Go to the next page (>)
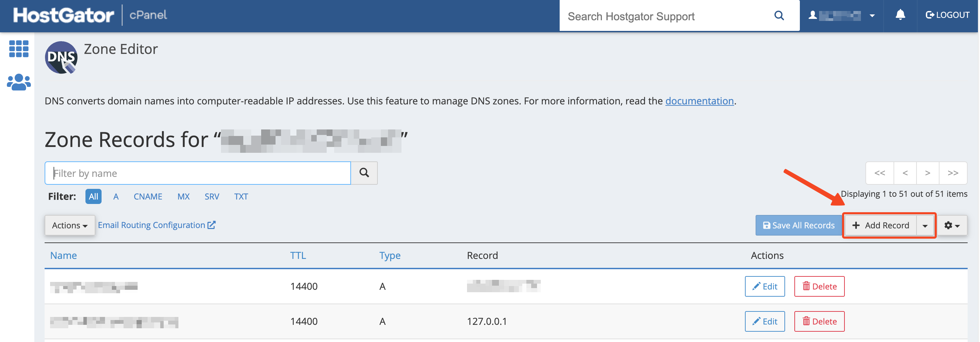The width and height of the screenshot is (980, 342). 927,173
